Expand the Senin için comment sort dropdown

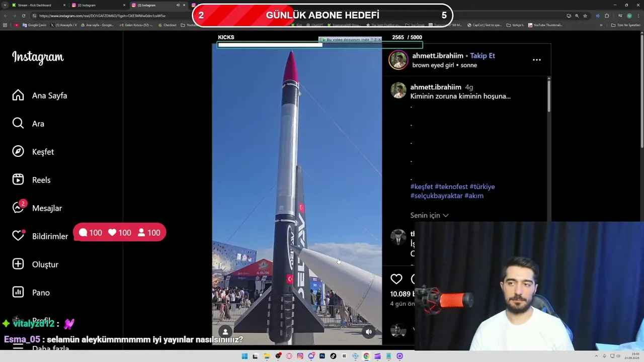(x=430, y=215)
